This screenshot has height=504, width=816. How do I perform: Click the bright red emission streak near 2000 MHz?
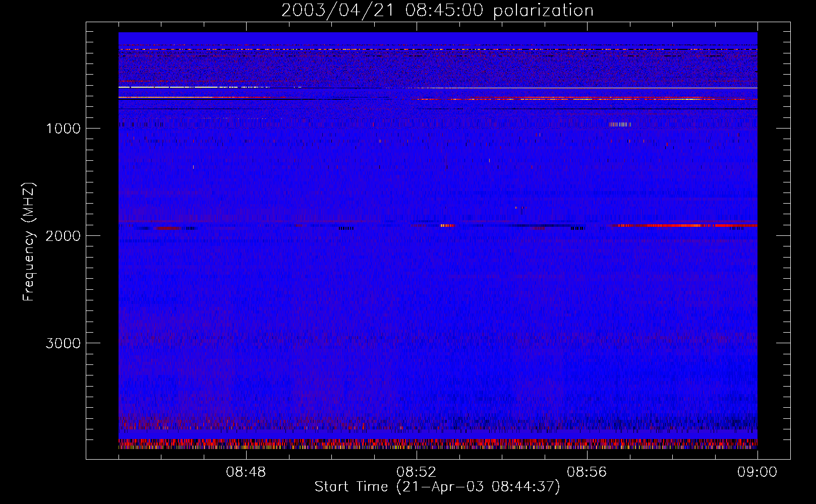click(686, 225)
